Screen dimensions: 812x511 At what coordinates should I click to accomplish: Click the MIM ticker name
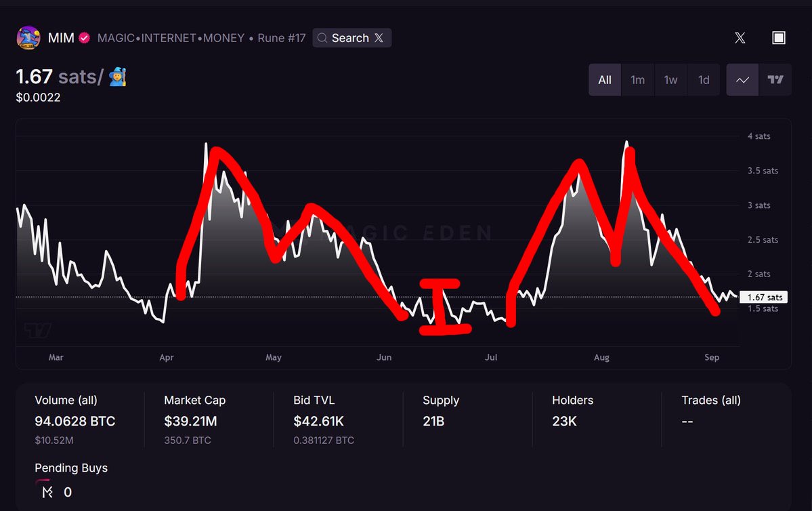coord(61,38)
